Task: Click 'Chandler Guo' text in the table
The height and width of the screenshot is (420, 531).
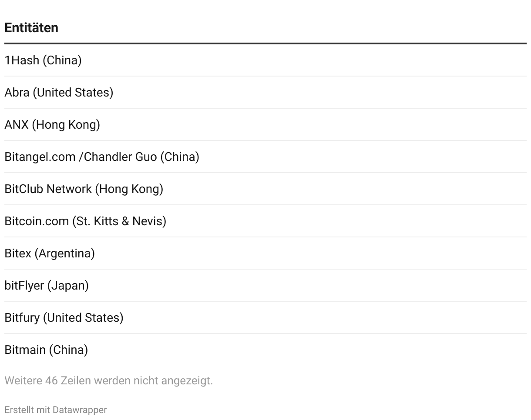Action: pyautogui.click(x=120, y=157)
